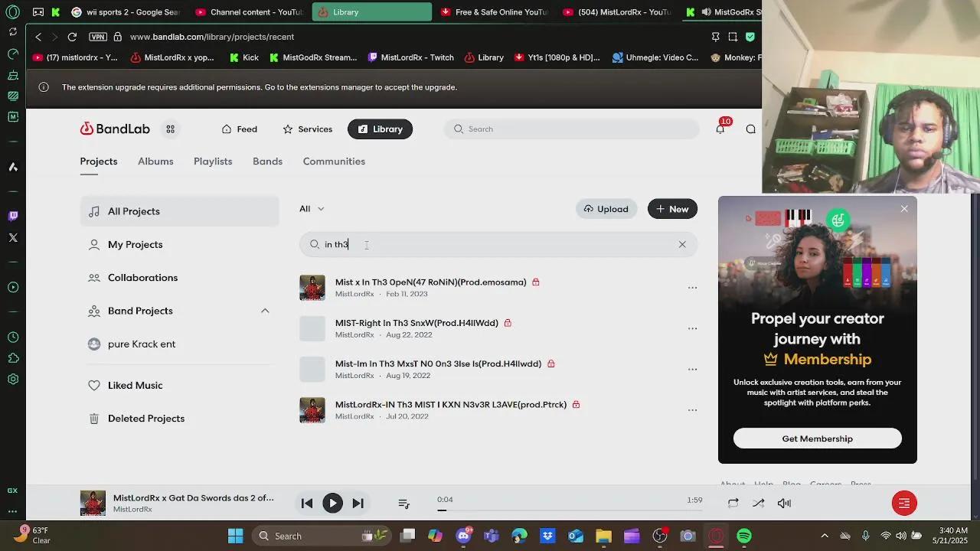This screenshot has width=980, height=551.
Task: Click the Get Membership button
Action: pyautogui.click(x=817, y=439)
